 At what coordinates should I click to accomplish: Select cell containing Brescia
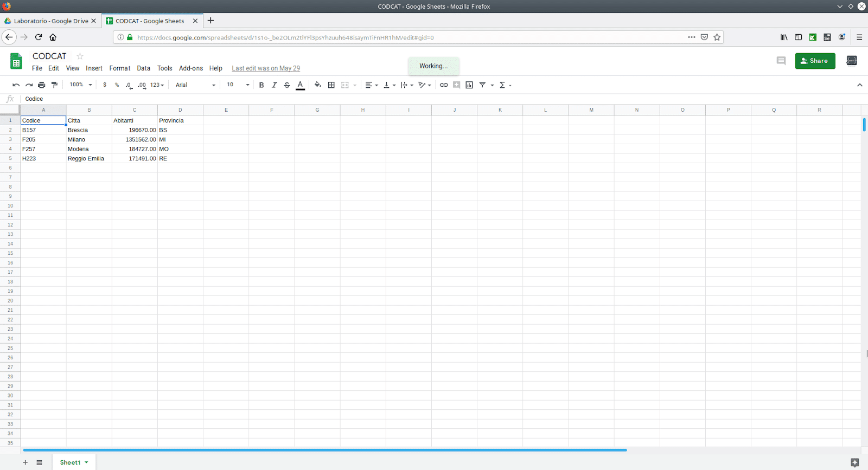(x=89, y=130)
